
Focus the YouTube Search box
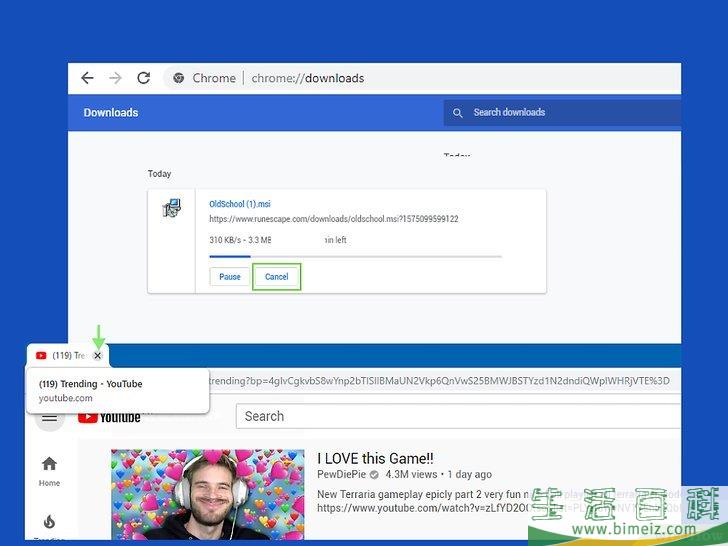[x=458, y=416]
